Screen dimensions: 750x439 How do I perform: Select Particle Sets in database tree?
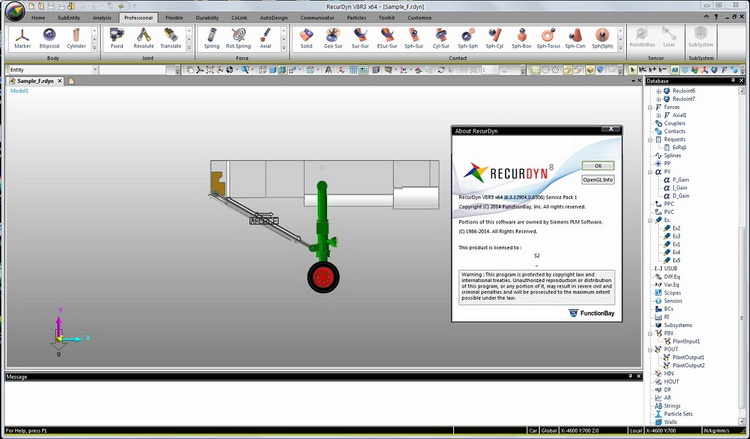point(678,414)
